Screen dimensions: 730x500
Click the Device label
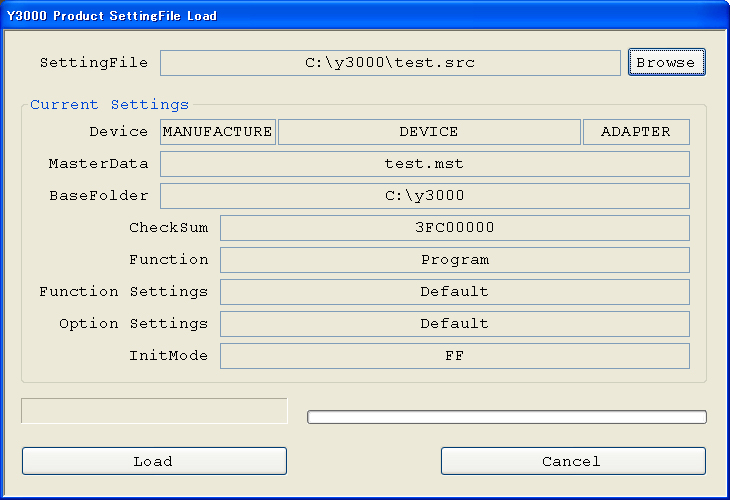[118, 132]
